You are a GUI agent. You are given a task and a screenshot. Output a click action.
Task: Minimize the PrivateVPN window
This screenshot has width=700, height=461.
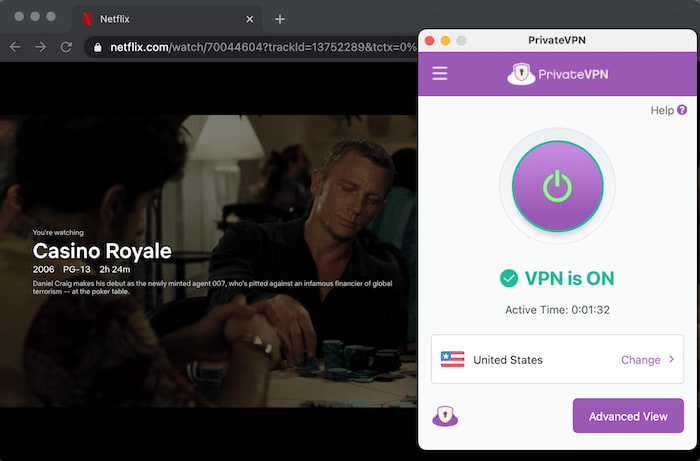point(446,41)
